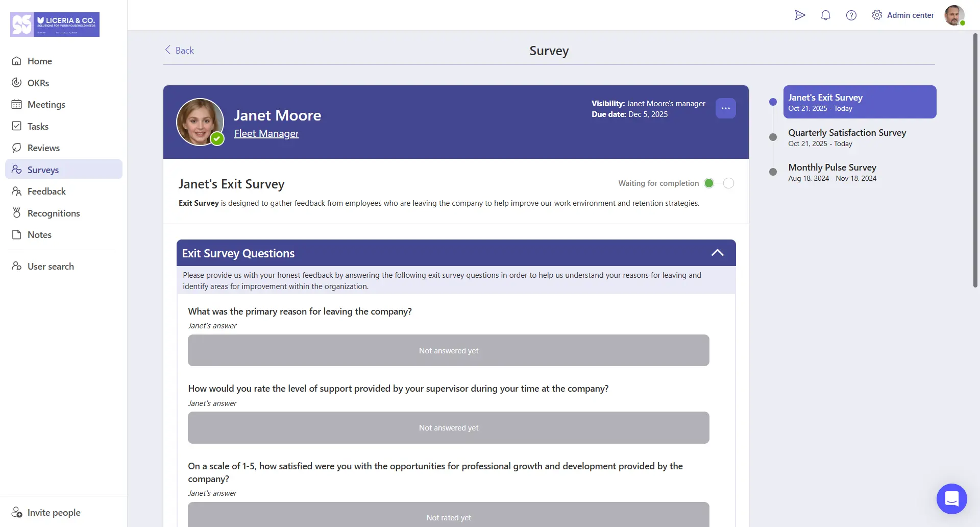Select the Home icon in the sidebar

pyautogui.click(x=17, y=61)
